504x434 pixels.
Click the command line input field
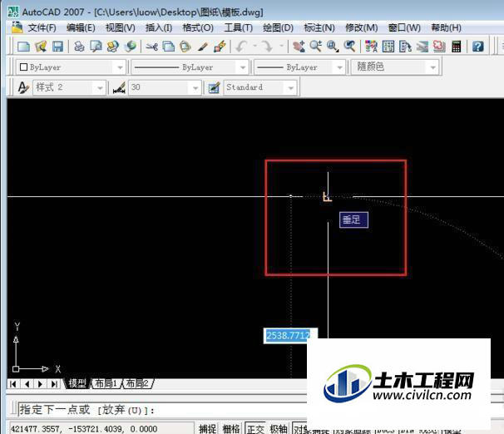coord(162,410)
